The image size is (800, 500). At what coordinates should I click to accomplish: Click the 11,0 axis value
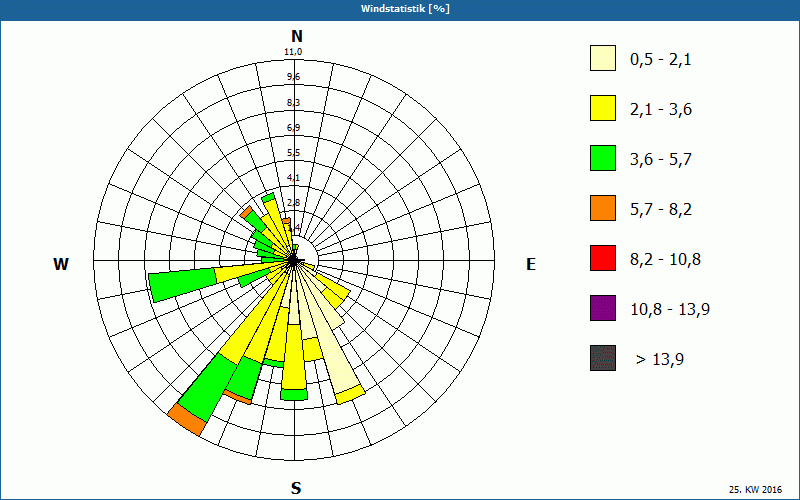[293, 52]
